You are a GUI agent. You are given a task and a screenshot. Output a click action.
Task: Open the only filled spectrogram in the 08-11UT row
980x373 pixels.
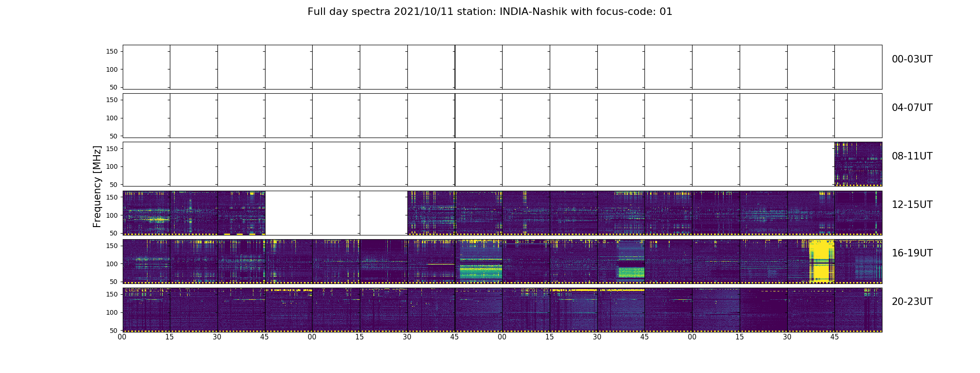(858, 164)
